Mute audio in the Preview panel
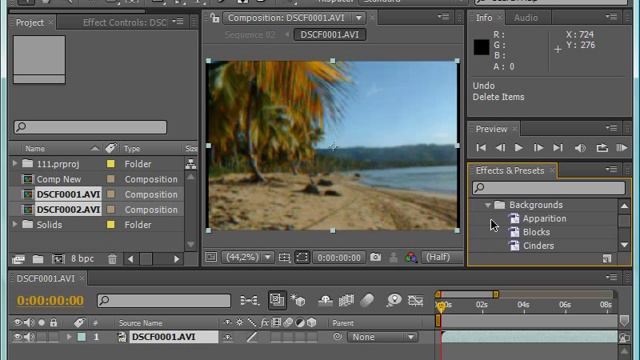The height and width of the screenshot is (360, 640). coord(580,148)
